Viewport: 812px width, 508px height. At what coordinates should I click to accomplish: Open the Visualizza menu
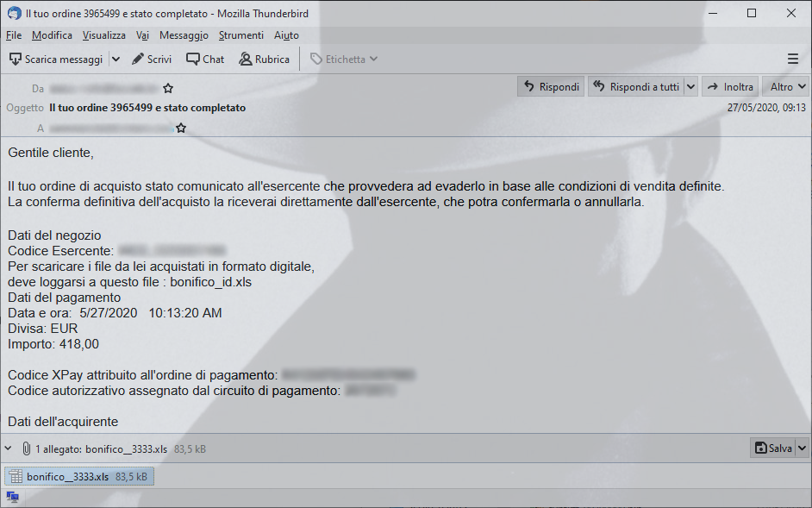coord(104,35)
